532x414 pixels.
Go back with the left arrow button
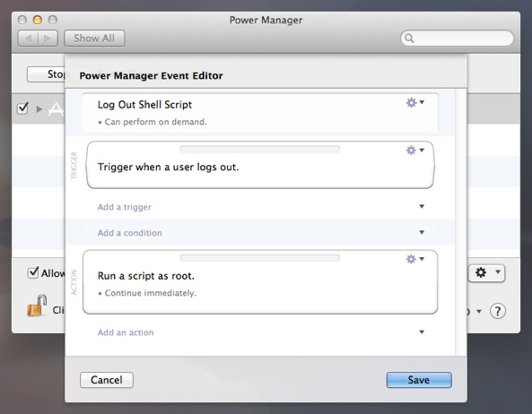tap(28, 39)
